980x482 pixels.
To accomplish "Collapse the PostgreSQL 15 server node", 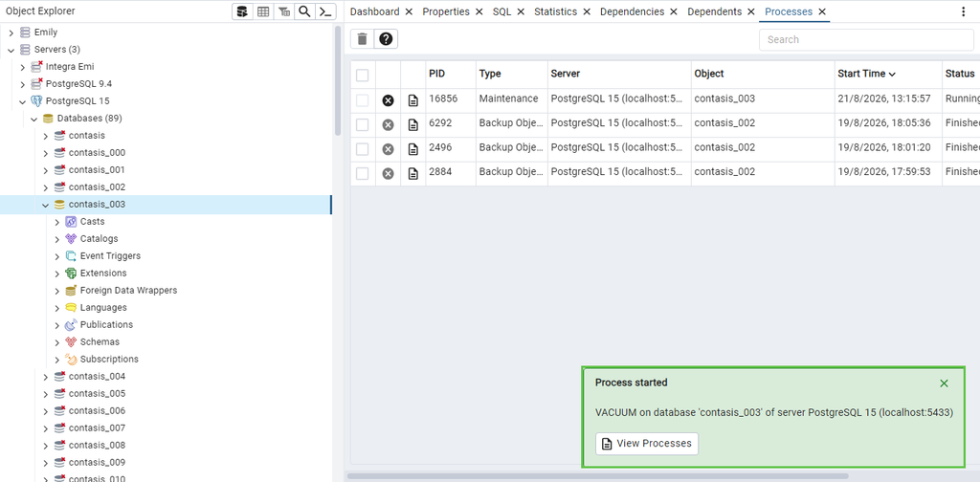I will 23,101.
